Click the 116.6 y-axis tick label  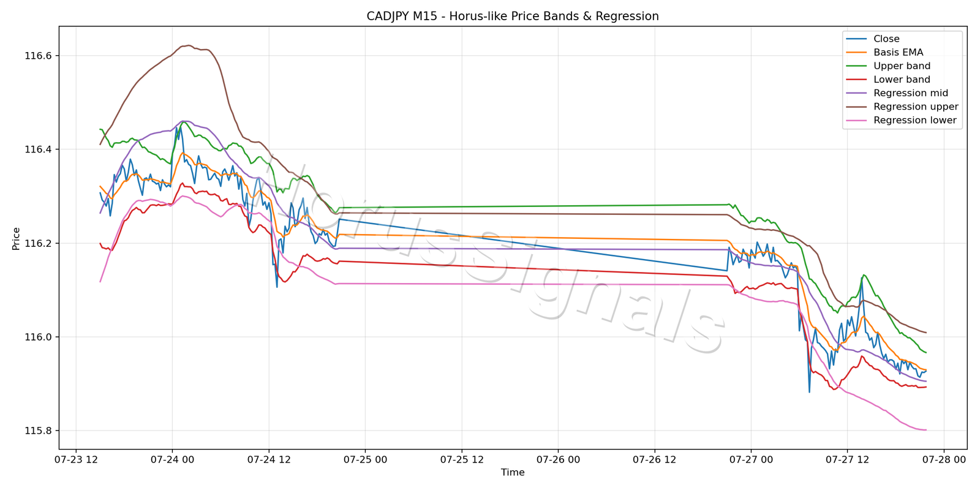point(39,56)
